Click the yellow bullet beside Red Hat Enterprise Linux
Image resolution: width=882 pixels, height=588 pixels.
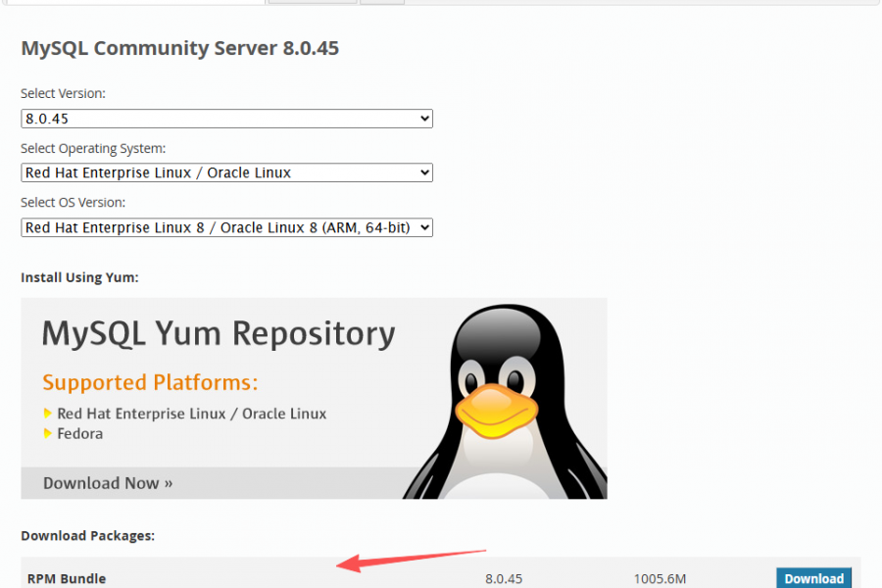(x=48, y=414)
